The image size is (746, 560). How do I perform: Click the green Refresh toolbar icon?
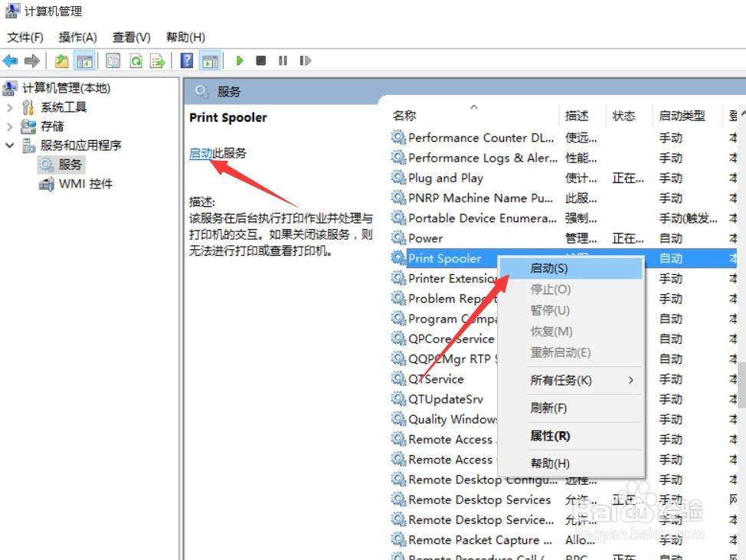point(136,61)
